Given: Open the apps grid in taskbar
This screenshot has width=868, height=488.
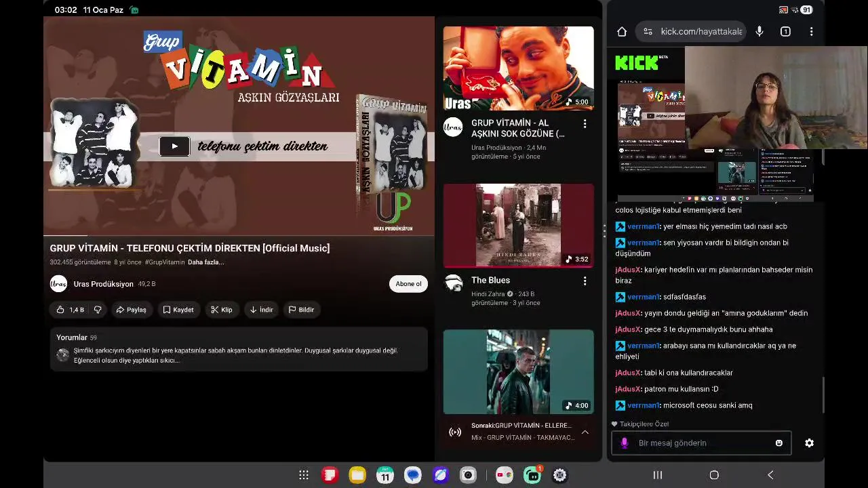Looking at the screenshot, I should tap(304, 475).
